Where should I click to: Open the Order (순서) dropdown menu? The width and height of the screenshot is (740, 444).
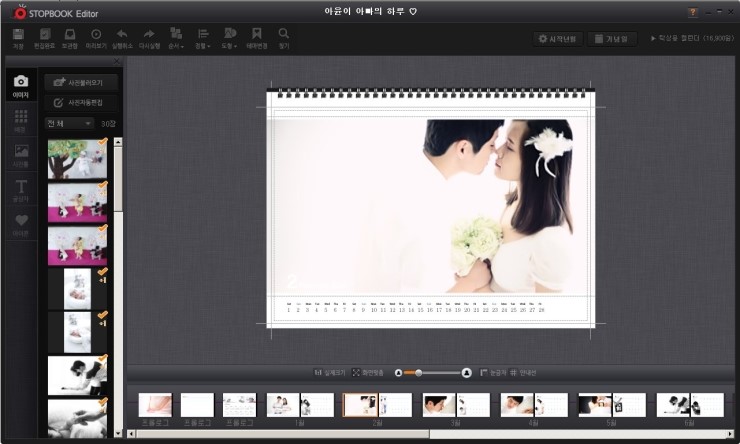[176, 37]
